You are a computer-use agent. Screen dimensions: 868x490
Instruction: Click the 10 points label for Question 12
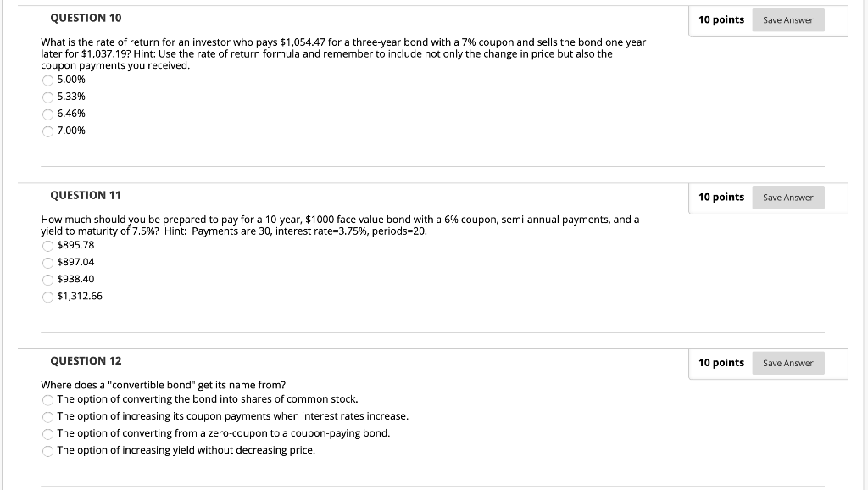tap(721, 362)
